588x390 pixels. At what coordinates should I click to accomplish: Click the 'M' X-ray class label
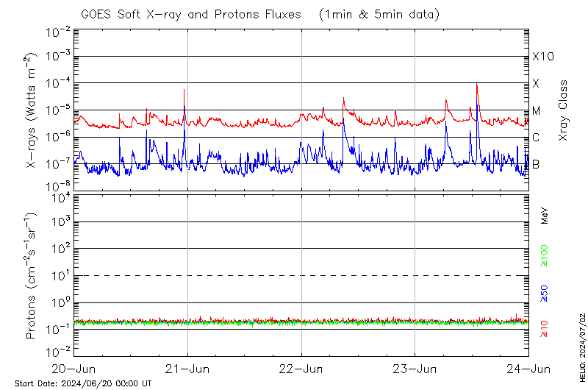537,110
